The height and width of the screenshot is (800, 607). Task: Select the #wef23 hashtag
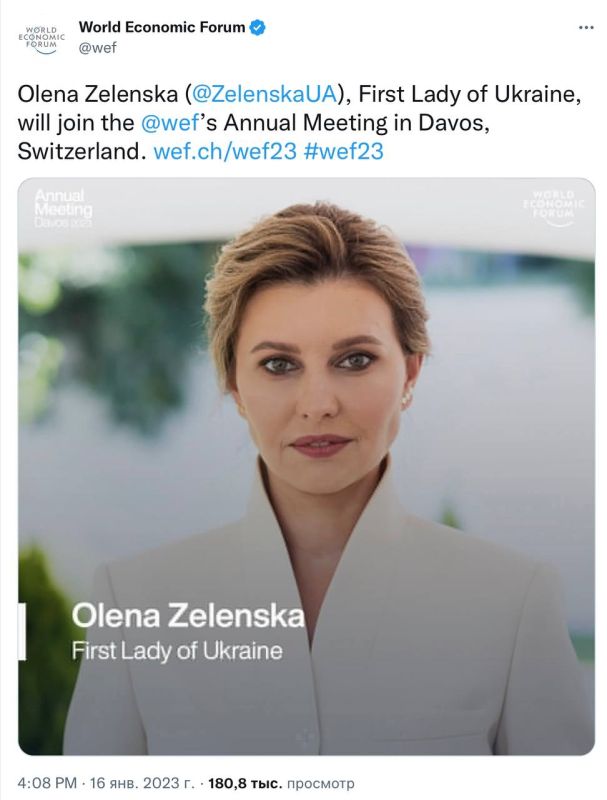coord(343,152)
